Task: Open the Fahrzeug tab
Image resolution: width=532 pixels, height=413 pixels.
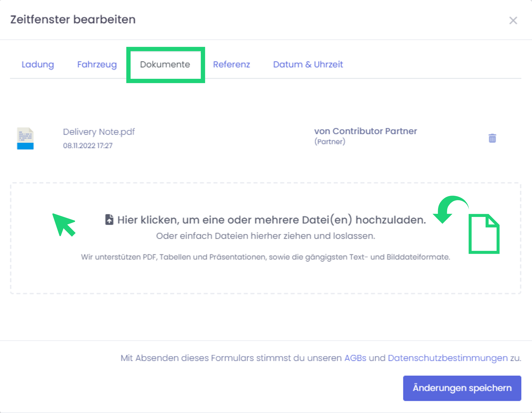Action: (x=97, y=64)
